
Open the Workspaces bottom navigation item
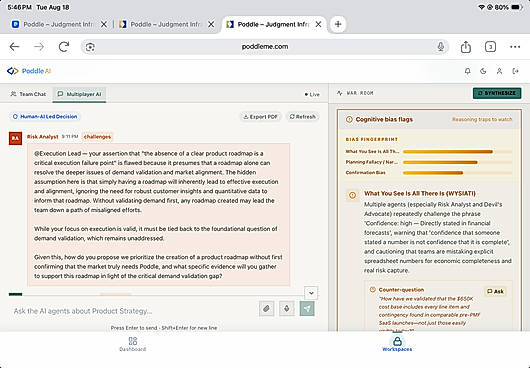(397, 344)
